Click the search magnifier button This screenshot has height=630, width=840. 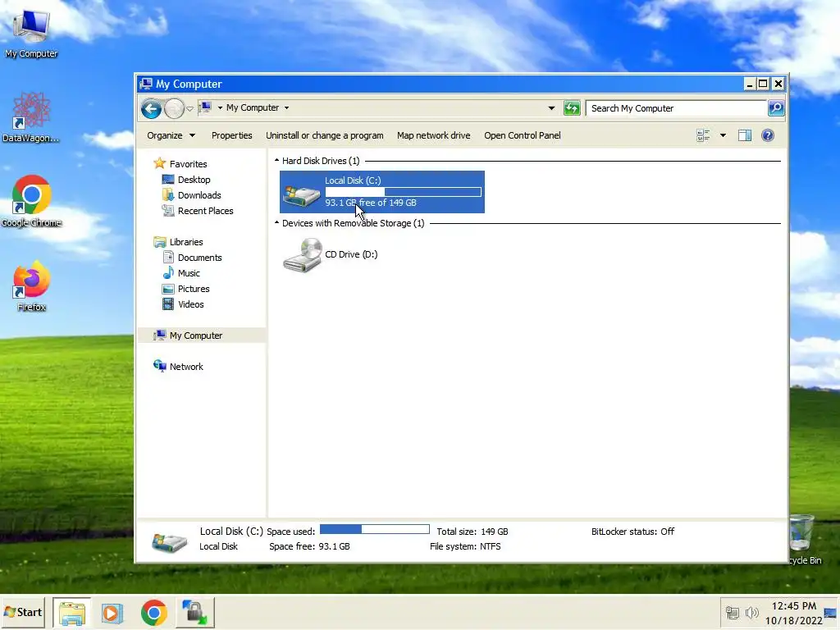click(x=776, y=108)
